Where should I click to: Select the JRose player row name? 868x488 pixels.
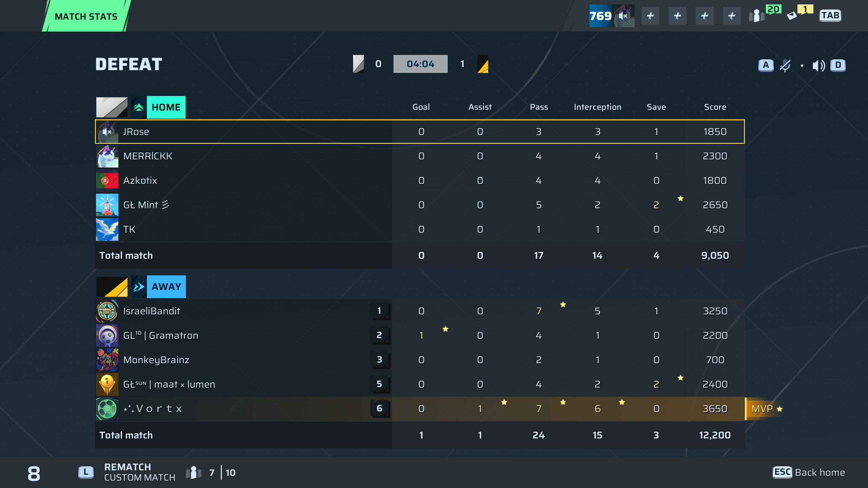[x=136, y=132]
